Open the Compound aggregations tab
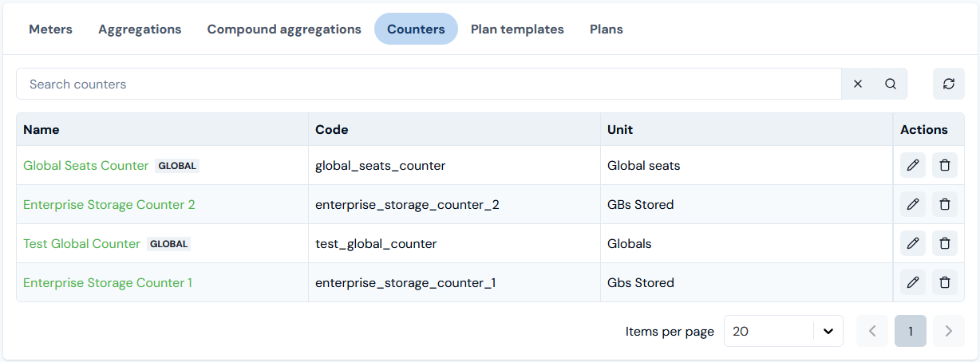Viewport: 980px width, 362px height. coord(284,29)
